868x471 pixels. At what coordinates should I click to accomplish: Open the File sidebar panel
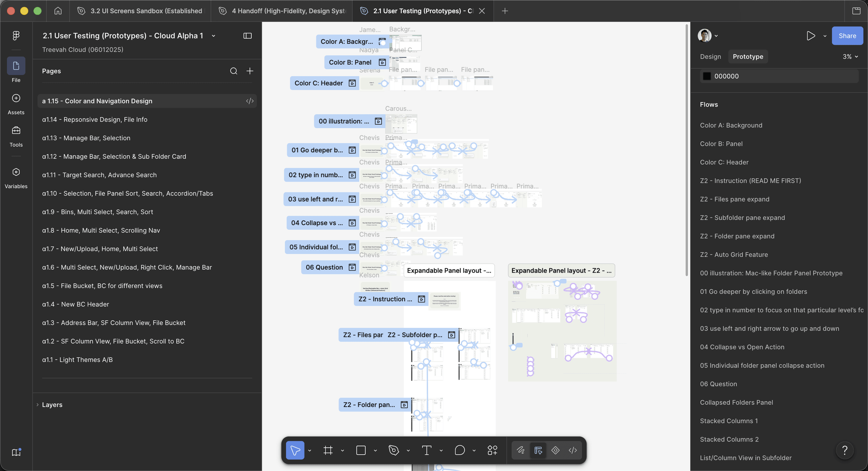click(x=16, y=70)
